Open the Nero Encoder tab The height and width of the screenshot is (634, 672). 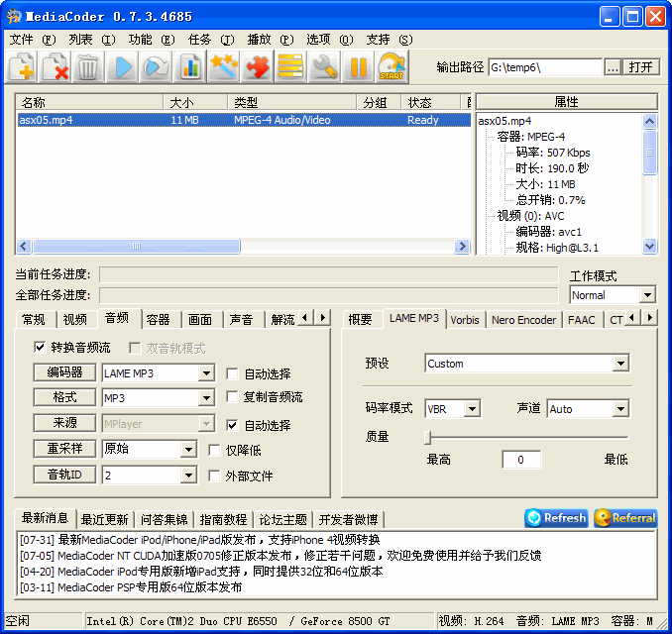(x=523, y=320)
